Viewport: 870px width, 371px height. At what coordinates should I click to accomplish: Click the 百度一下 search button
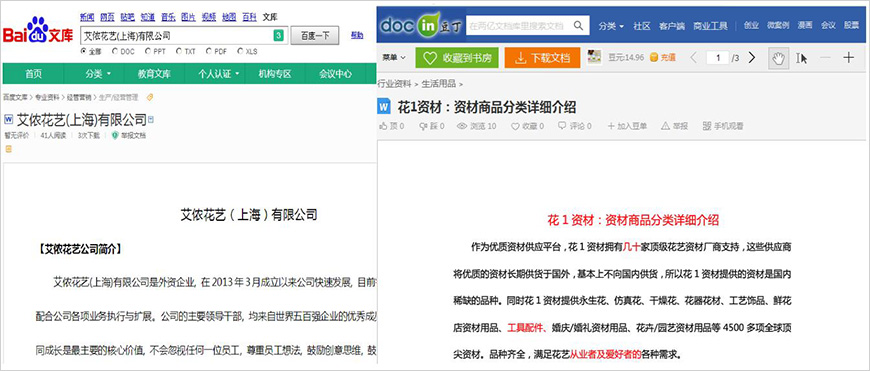315,35
